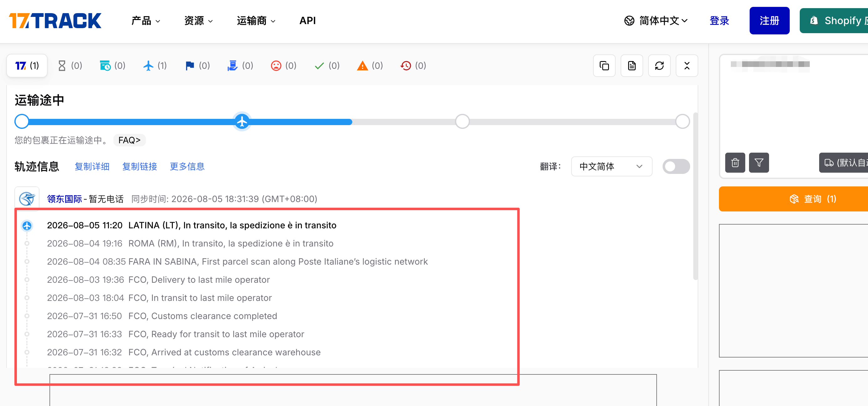
Task: Filter by red clock expired status
Action: pyautogui.click(x=413, y=66)
